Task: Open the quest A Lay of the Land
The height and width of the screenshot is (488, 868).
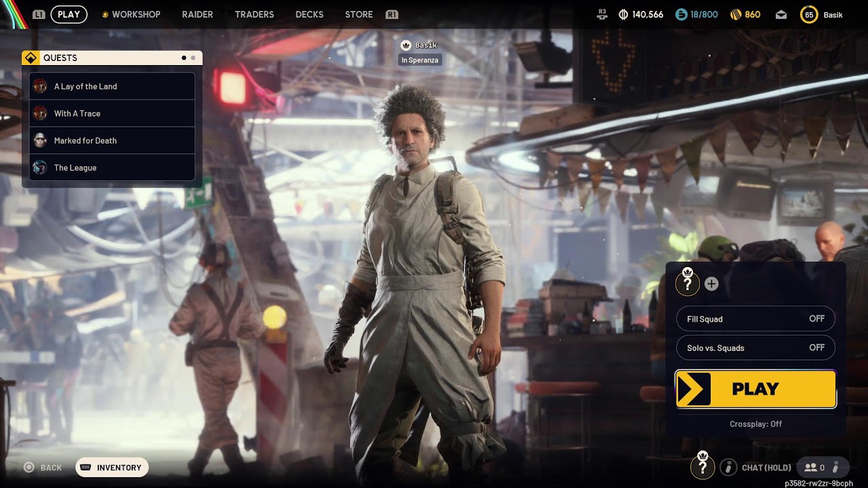Action: tap(113, 86)
